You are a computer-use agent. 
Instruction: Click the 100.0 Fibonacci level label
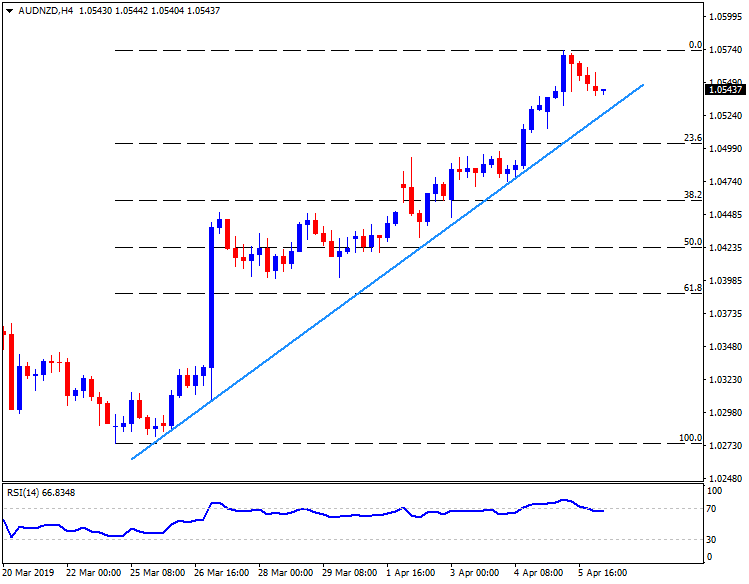(690, 438)
